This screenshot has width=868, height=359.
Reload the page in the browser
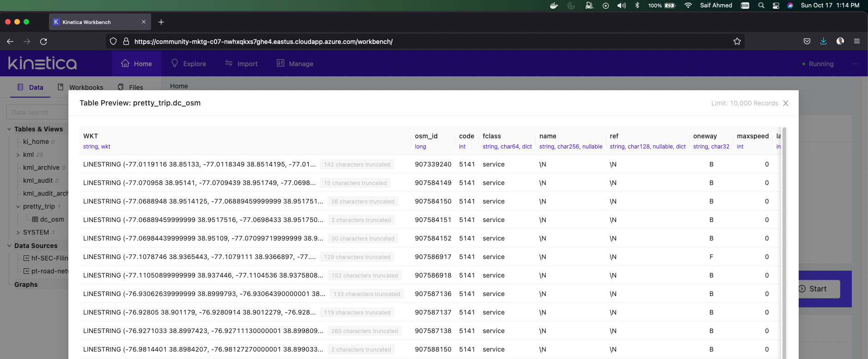[x=43, y=42]
